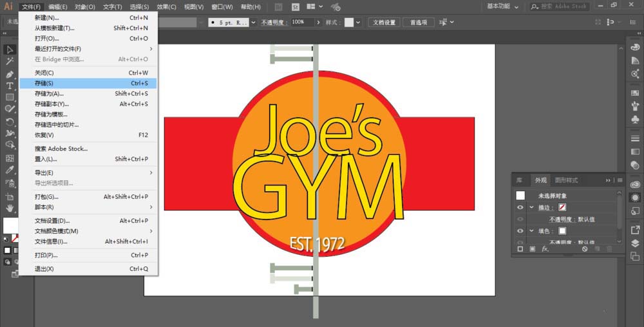
Task: Click the add new effect fx icon
Action: tap(545, 249)
